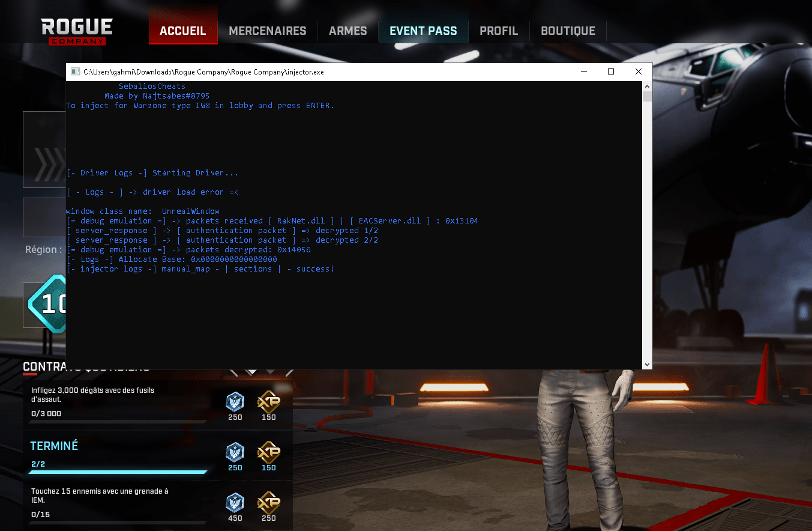This screenshot has height=531, width=812.
Task: Open the ACCUEIL tab
Action: [183, 31]
